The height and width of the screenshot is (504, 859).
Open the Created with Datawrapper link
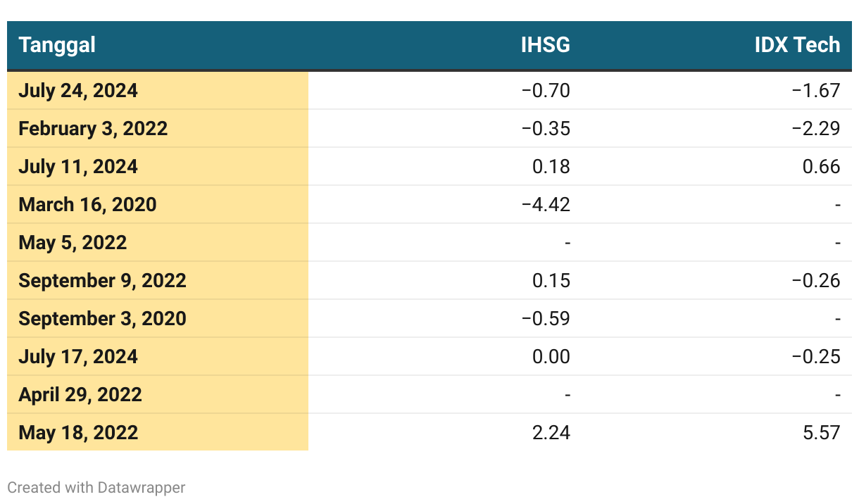click(x=96, y=487)
